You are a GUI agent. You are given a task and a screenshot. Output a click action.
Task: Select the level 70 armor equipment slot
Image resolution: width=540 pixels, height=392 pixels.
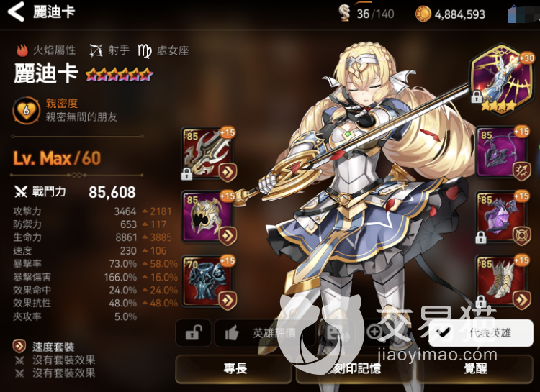click(x=208, y=282)
